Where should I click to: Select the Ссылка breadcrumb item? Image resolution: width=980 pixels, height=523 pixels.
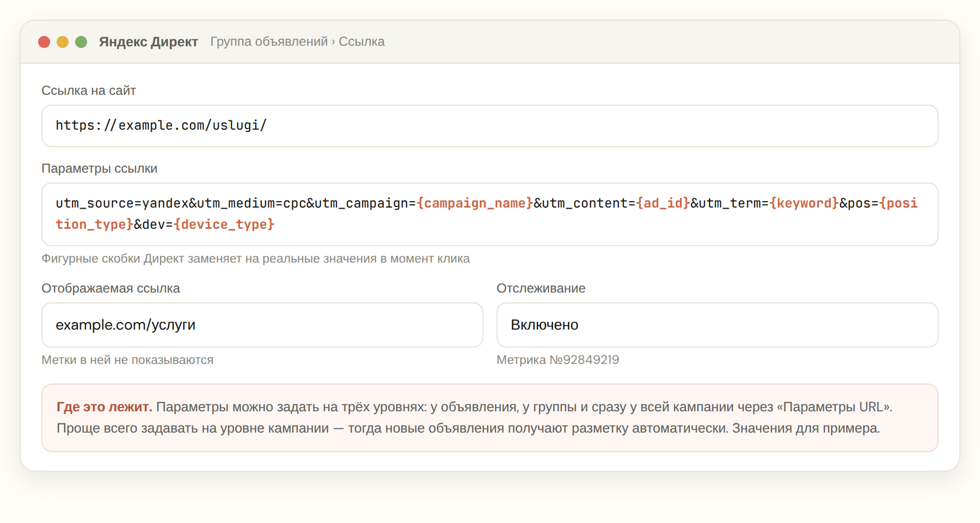tap(362, 41)
